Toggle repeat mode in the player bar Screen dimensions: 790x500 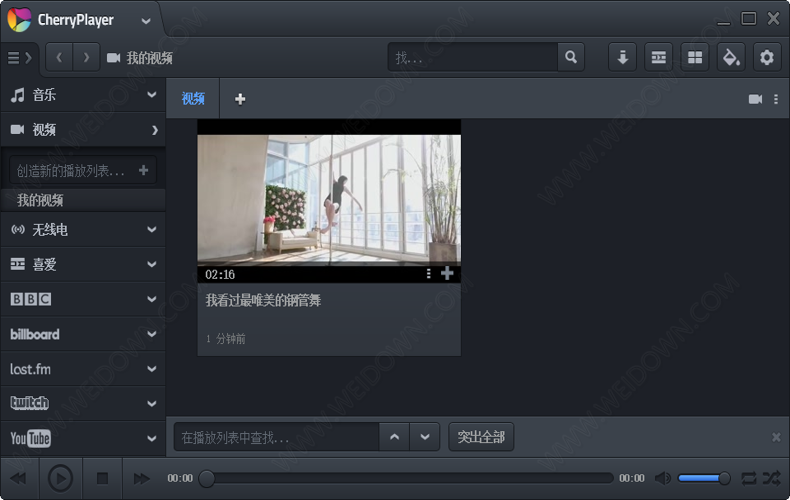click(x=749, y=478)
